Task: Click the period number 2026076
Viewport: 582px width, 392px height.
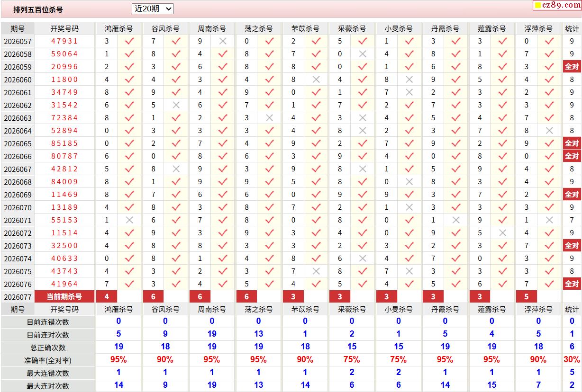Action: [x=18, y=284]
